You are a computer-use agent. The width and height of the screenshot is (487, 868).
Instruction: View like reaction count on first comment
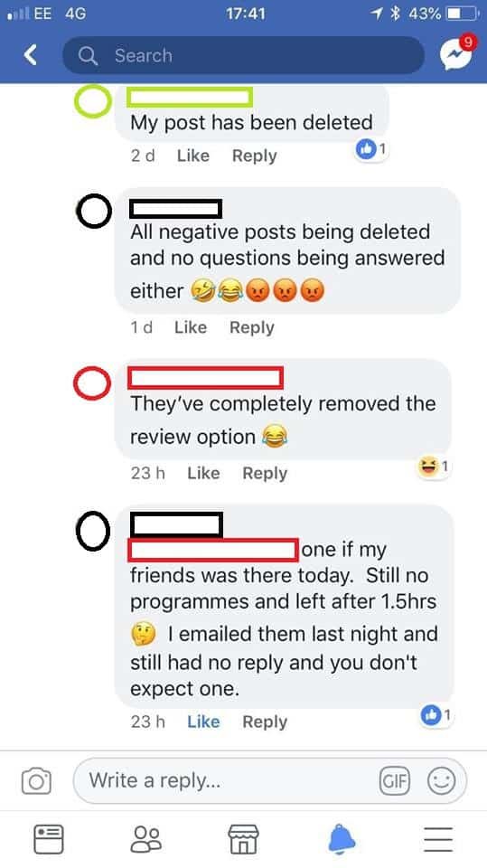click(x=371, y=149)
